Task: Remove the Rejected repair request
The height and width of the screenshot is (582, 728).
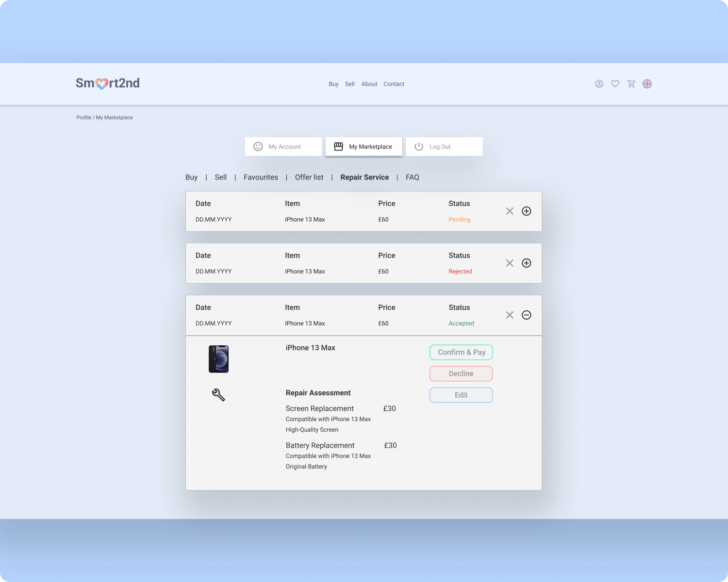Action: (x=510, y=263)
